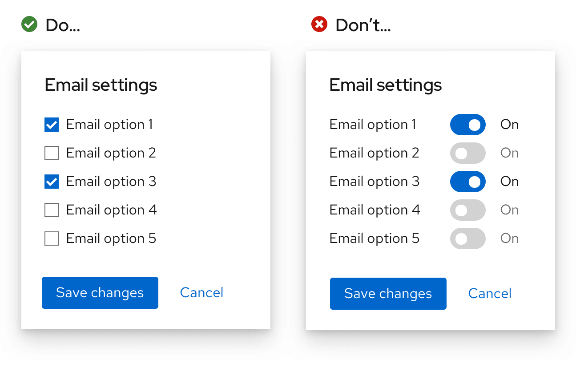Viewport: 588px width, 372px height.
Task: Click the red X Don't icon
Action: tap(319, 24)
